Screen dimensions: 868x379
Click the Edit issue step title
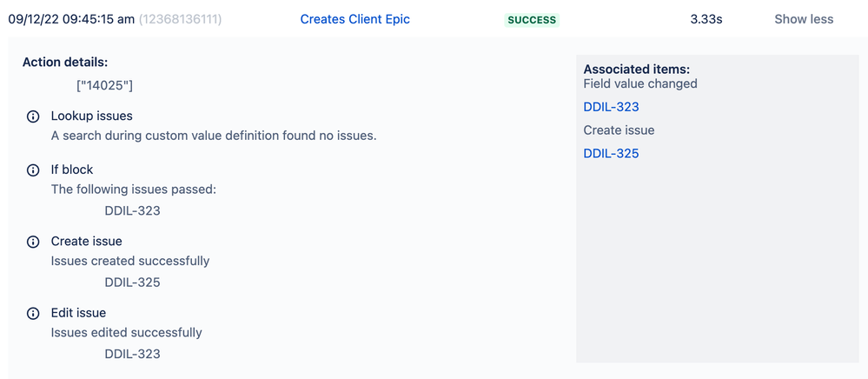(78, 313)
